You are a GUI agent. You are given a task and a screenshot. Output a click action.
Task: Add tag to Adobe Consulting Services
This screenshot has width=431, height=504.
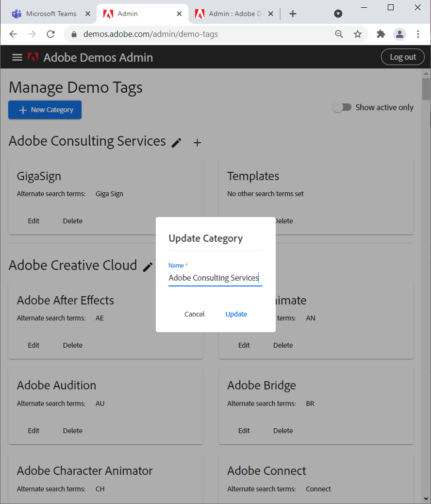click(198, 143)
